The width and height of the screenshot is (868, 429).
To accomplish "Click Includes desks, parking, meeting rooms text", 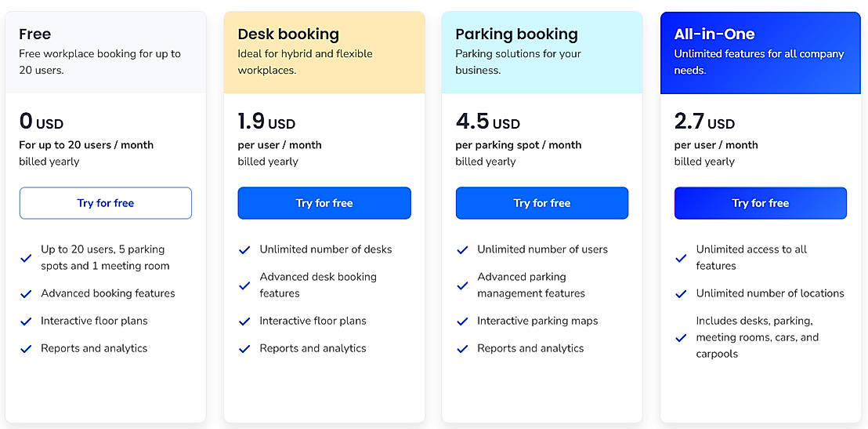I will click(757, 337).
